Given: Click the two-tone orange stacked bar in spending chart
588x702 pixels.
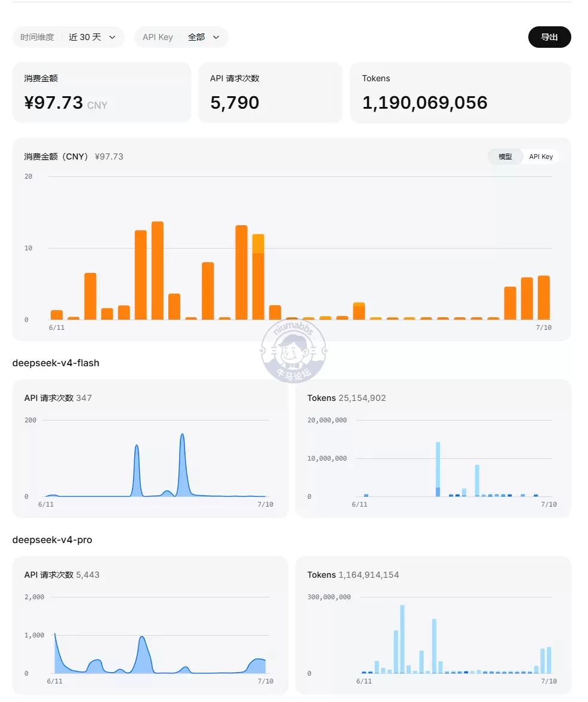Looking at the screenshot, I should [x=258, y=277].
